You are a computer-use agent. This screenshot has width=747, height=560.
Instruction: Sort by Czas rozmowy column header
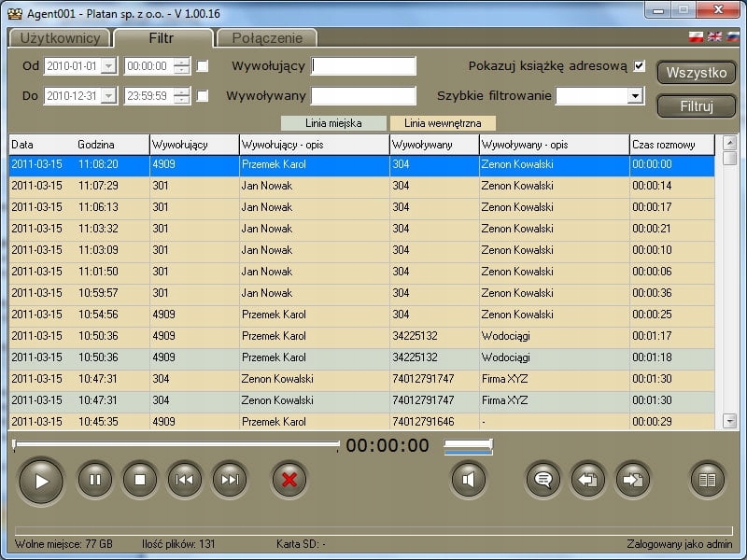tap(671, 145)
